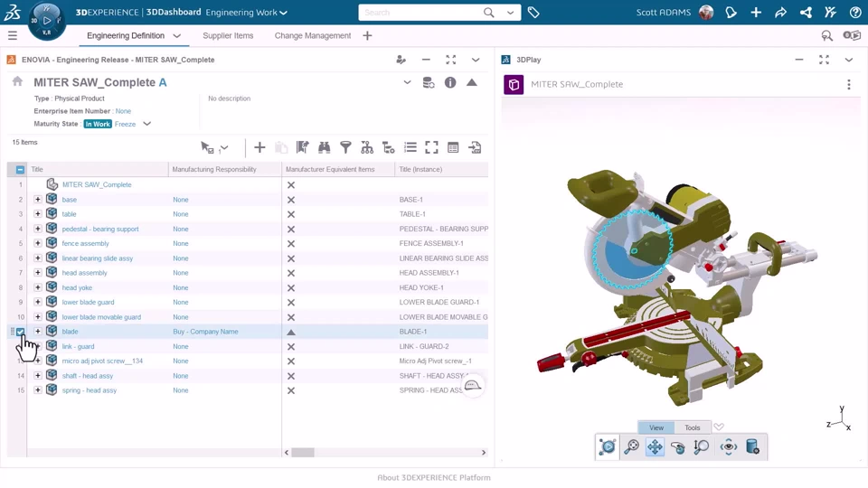Image resolution: width=868 pixels, height=488 pixels.
Task: Expand the pedestal - bearing support row
Action: tap(38, 229)
